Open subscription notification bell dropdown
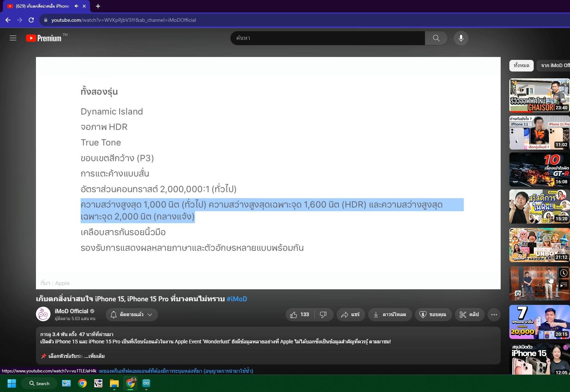 [131, 315]
